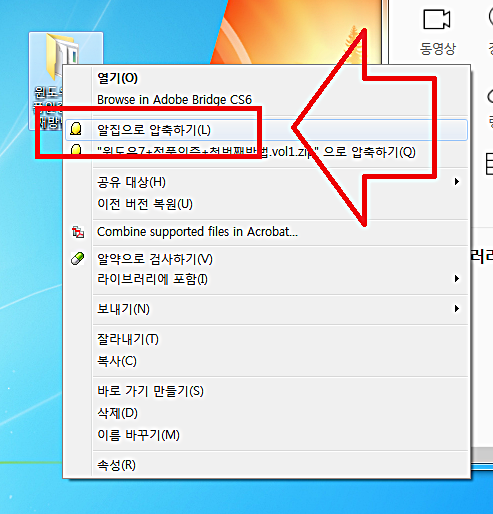
Task: Choose 삭제(D) to delete
Action: click(x=266, y=413)
